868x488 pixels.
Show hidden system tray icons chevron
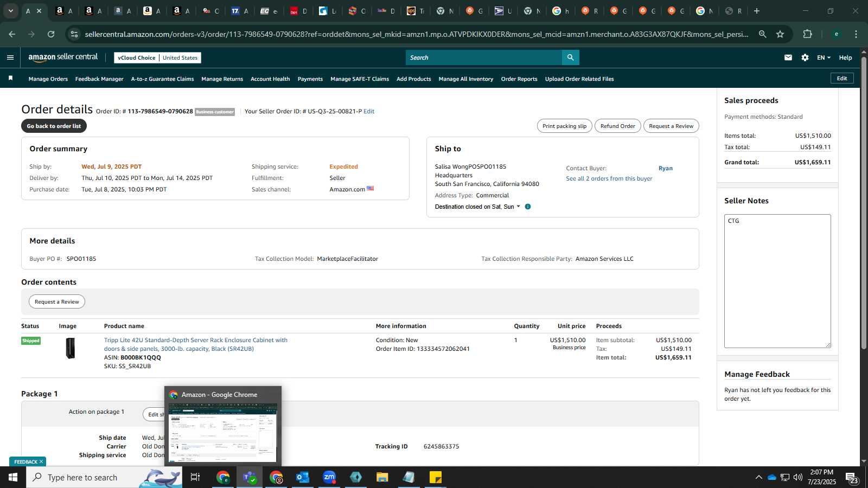[x=758, y=477]
